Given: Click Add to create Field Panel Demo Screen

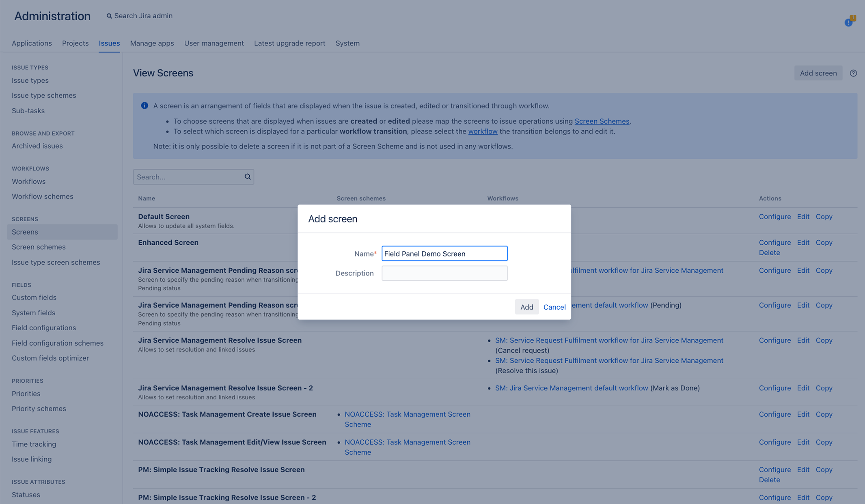Looking at the screenshot, I should (x=526, y=307).
